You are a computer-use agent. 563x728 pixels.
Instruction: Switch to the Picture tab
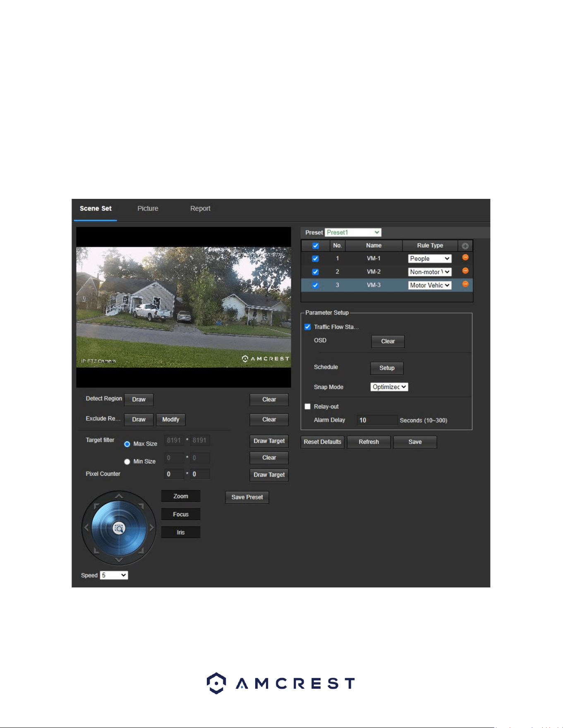tap(148, 208)
